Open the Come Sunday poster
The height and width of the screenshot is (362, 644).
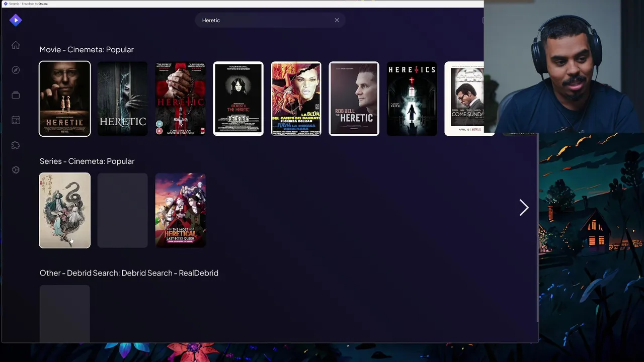pos(464,99)
